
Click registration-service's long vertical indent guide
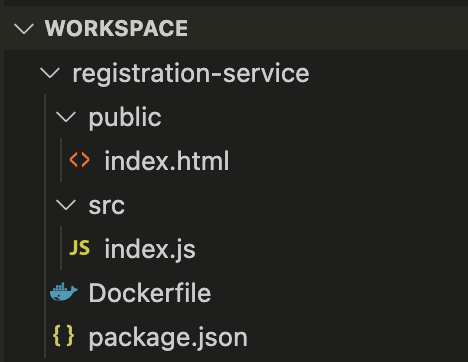click(45, 226)
